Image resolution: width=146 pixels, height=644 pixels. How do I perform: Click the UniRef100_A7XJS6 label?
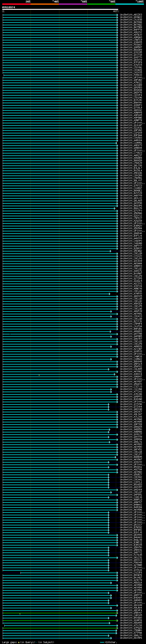point(131,625)
